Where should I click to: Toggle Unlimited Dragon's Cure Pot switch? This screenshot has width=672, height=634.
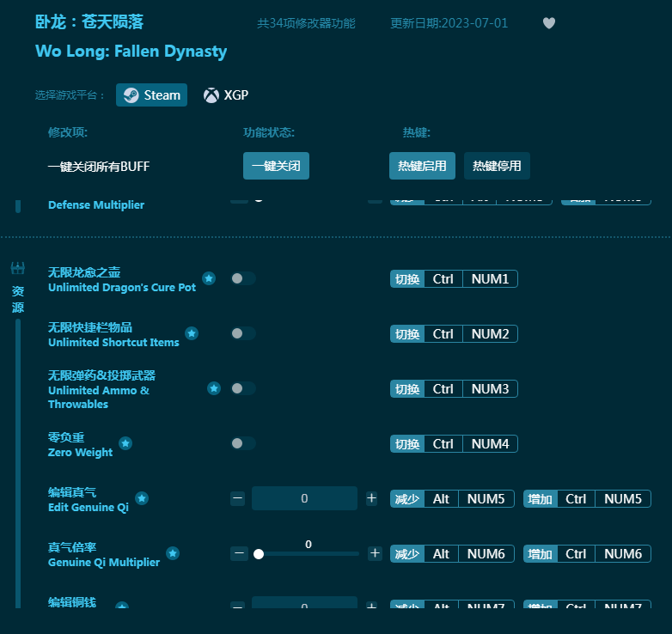pos(243,278)
